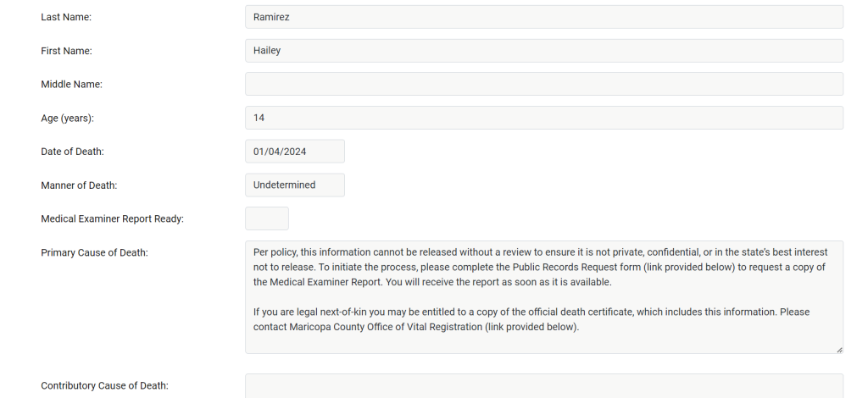868x398 pixels.
Task: Click the "Contributory Cause of Death:" label
Action: [104, 386]
